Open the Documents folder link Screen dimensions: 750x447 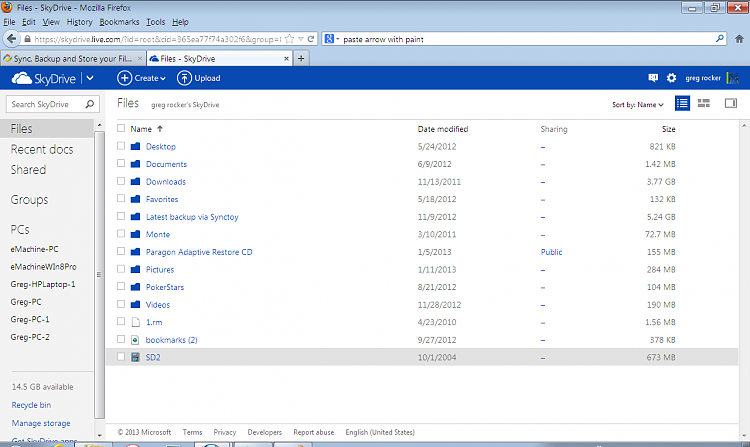pyautogui.click(x=166, y=164)
